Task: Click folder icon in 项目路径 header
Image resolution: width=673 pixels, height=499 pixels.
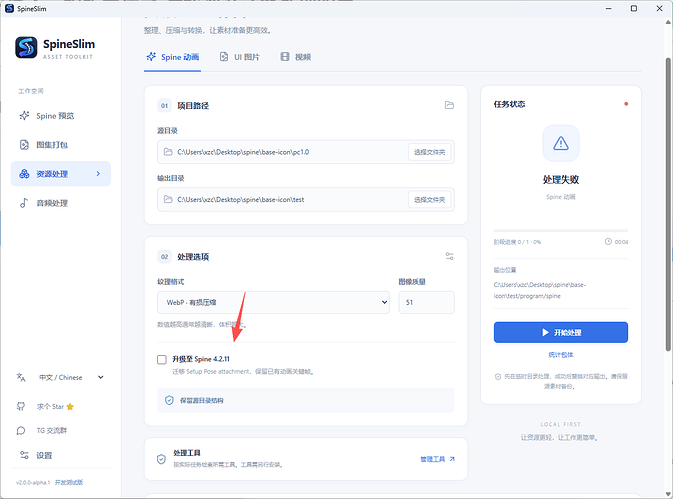Action: tap(449, 105)
